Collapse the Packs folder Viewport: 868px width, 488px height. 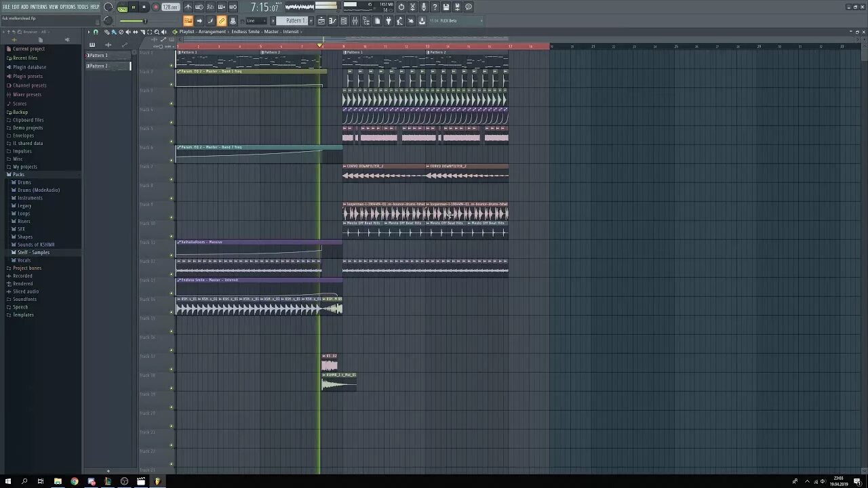[x=18, y=174]
